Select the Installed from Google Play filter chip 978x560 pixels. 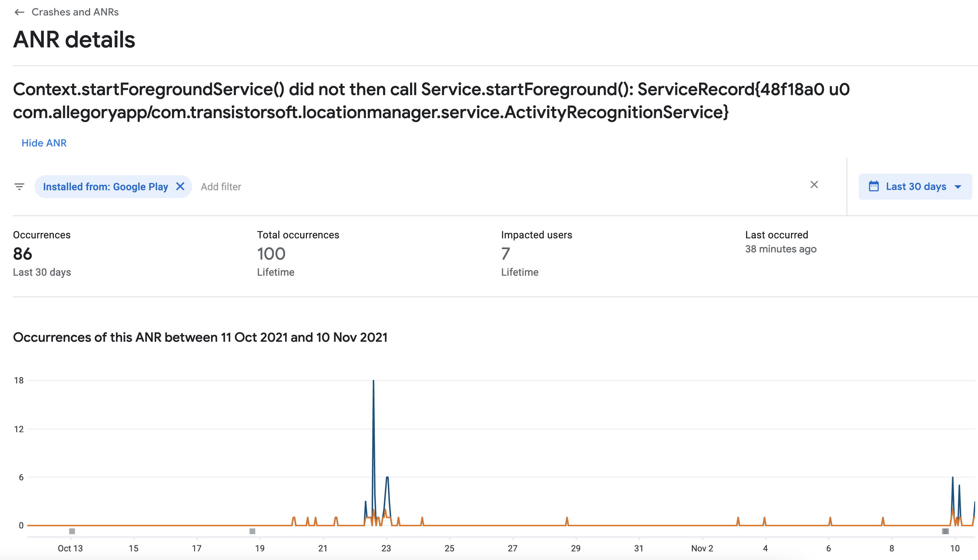106,186
